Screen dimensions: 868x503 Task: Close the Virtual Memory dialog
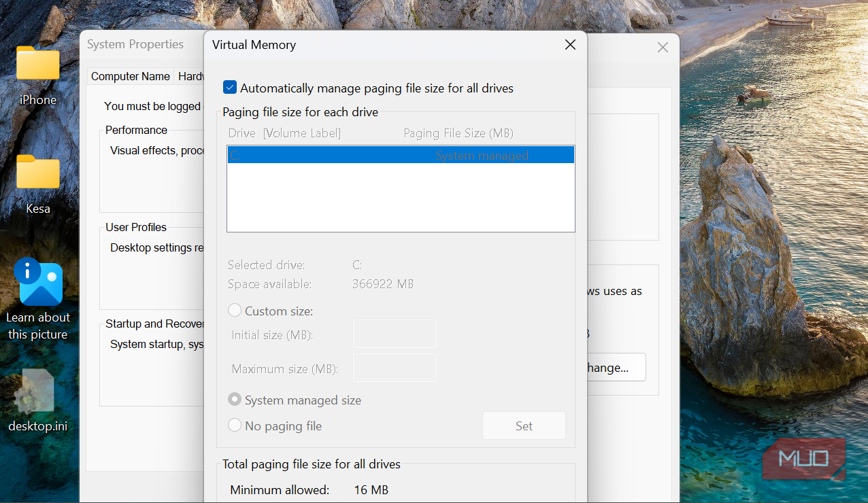pyautogui.click(x=570, y=45)
